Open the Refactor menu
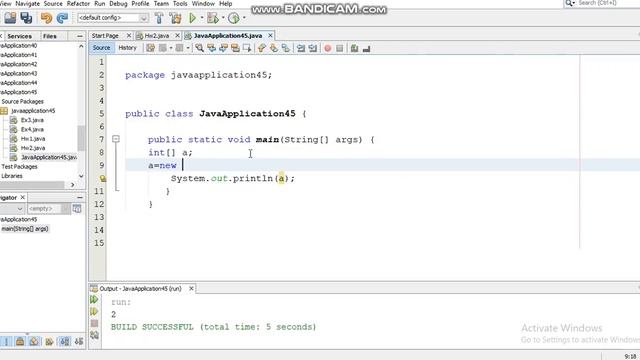Screen dimensions: 640x360 pyautogui.click(x=78, y=4)
